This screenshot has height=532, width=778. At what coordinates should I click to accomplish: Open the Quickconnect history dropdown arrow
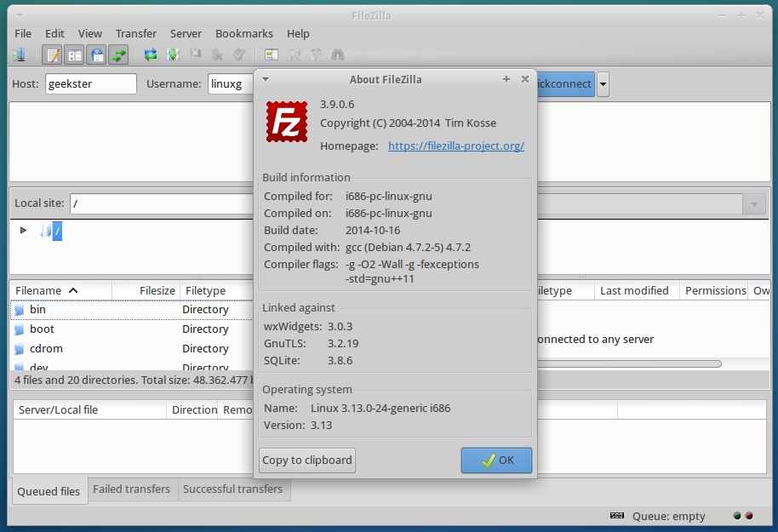pos(603,84)
